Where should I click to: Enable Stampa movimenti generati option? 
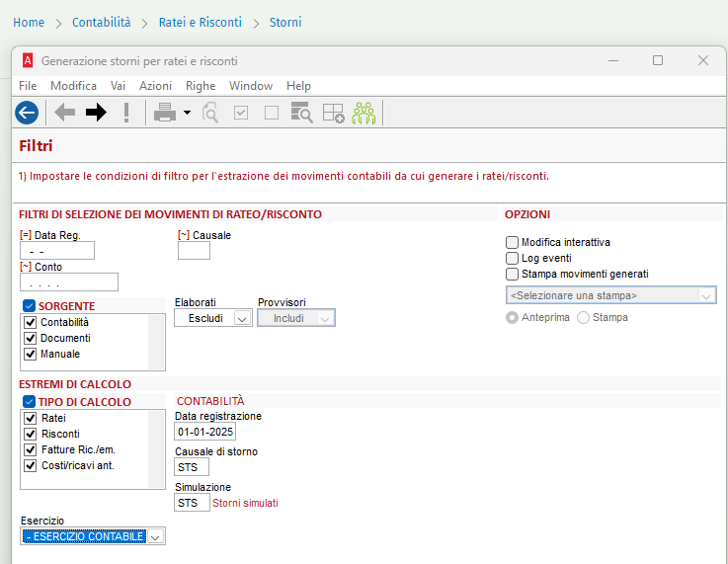[512, 274]
